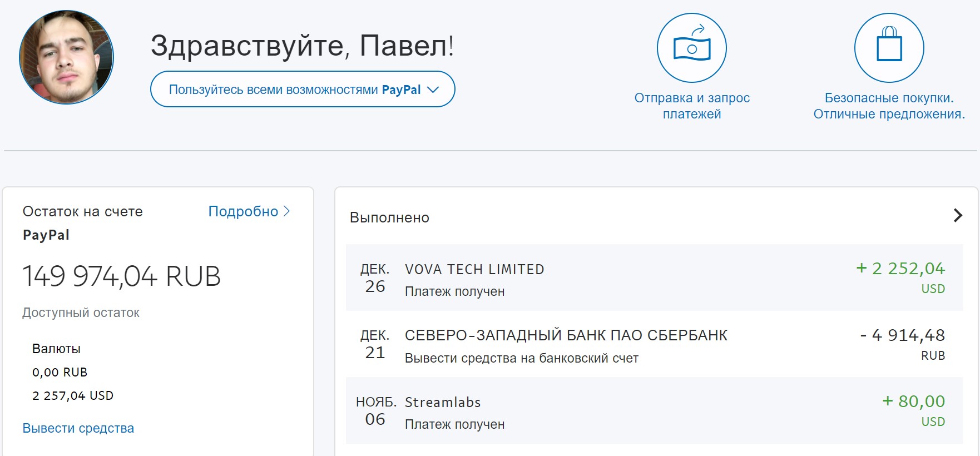Click the 'Вывести средства' link
This screenshot has height=456, width=980.
(x=78, y=428)
